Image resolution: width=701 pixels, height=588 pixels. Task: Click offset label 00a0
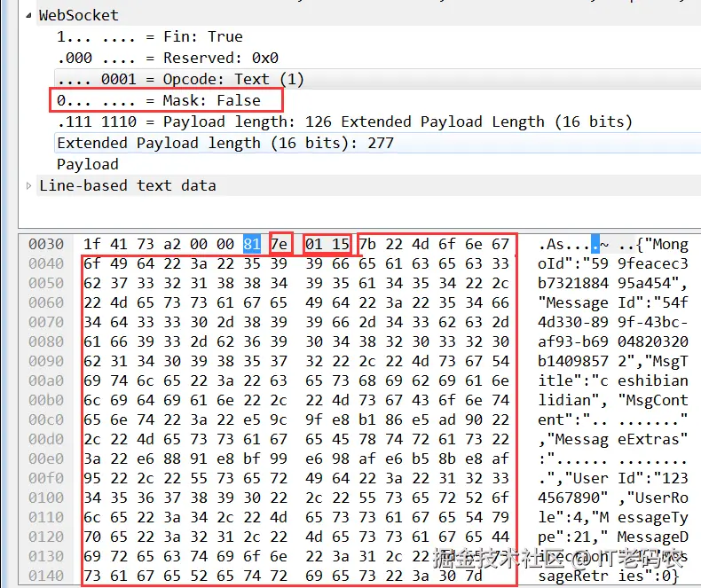[46, 380]
